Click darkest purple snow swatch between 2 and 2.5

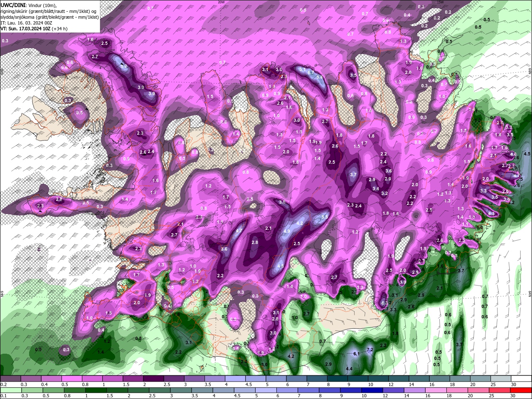pyautogui.click(x=153, y=379)
